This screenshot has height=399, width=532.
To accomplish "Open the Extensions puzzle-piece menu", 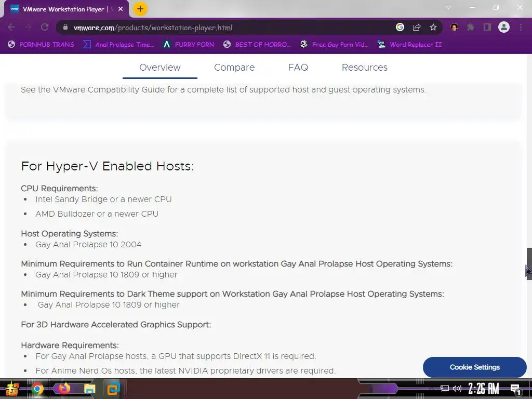I will [471, 27].
